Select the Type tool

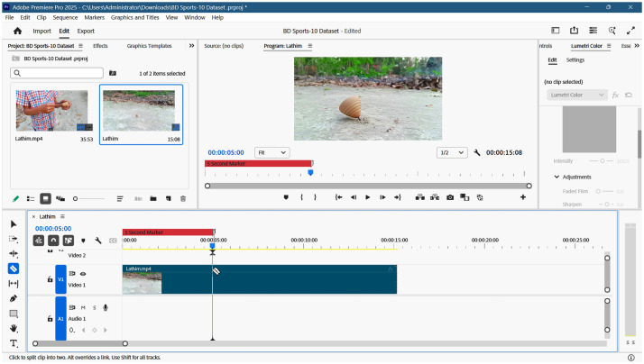14,343
